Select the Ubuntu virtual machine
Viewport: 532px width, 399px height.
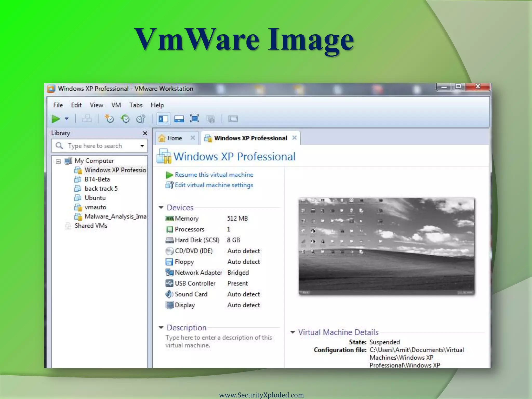point(95,198)
